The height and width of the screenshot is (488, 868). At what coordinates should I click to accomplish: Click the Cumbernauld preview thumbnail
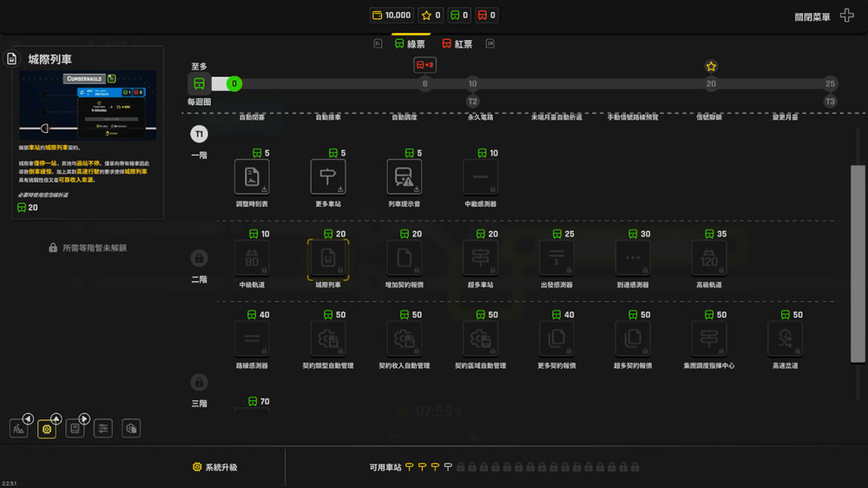88,105
